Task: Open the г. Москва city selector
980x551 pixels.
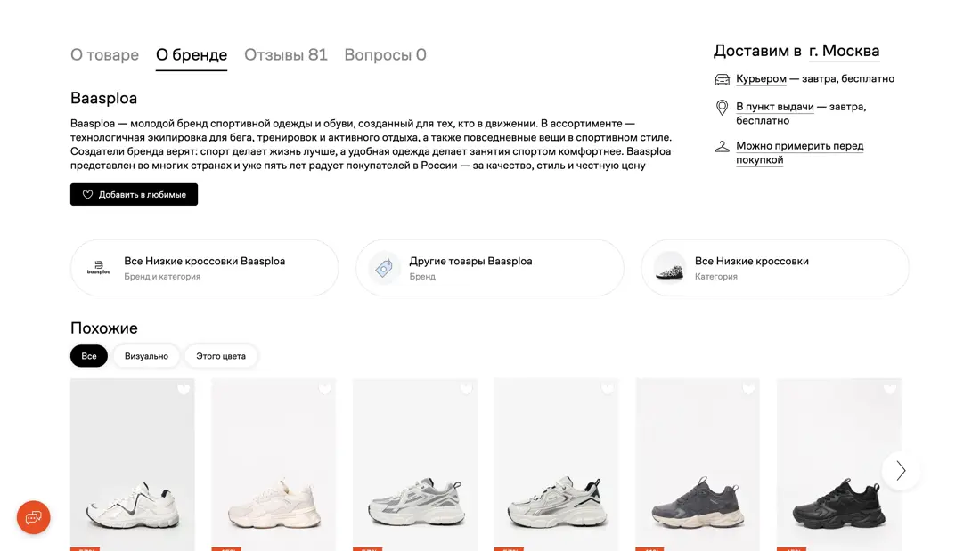Action: click(845, 51)
